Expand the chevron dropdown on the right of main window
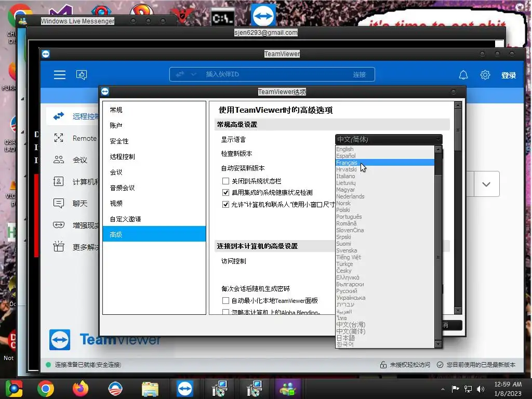The image size is (532, 399). point(486,184)
